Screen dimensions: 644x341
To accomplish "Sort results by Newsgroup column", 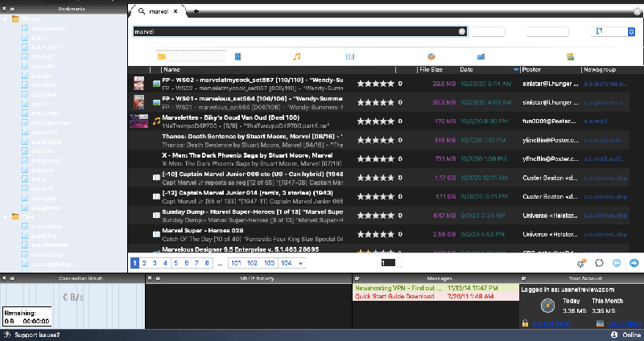I will tap(600, 70).
